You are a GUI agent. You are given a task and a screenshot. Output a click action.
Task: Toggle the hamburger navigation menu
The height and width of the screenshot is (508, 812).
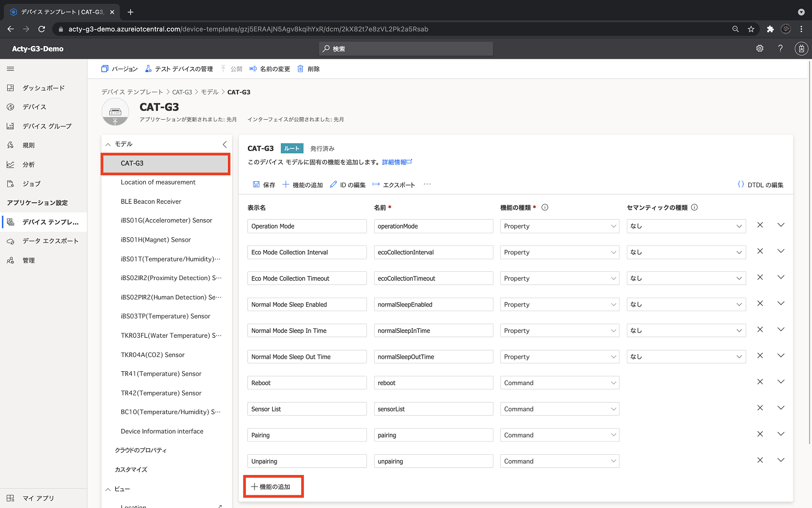coord(10,69)
